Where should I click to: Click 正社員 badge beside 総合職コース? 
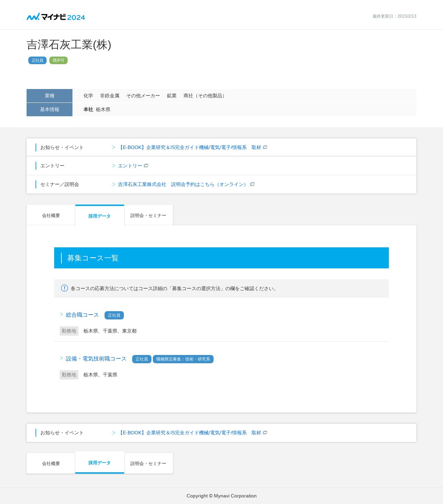point(114,315)
